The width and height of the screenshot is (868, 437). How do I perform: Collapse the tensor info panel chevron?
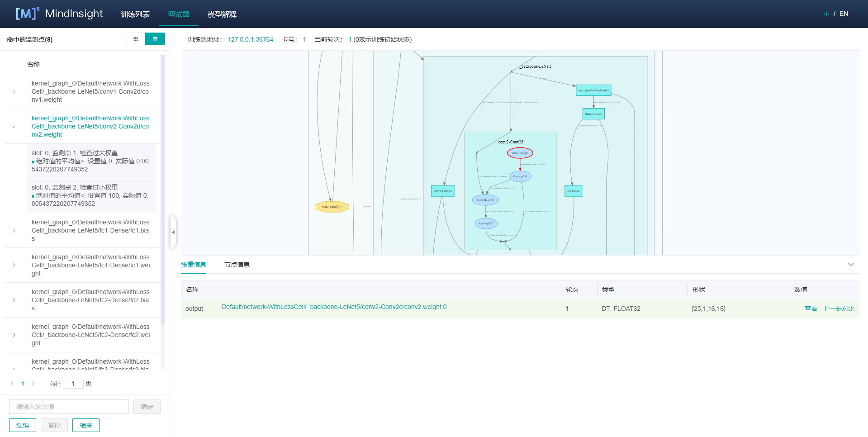(850, 265)
